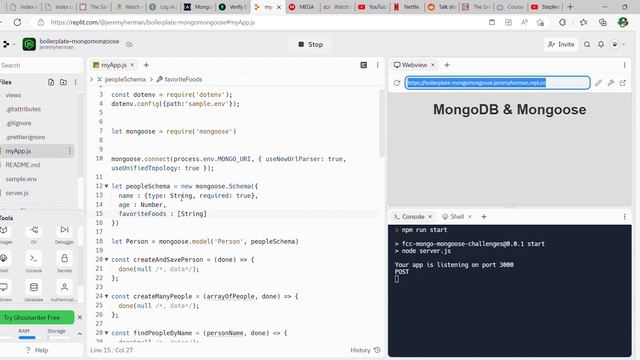Click Try Ghostwriter Free button

click(x=36, y=318)
